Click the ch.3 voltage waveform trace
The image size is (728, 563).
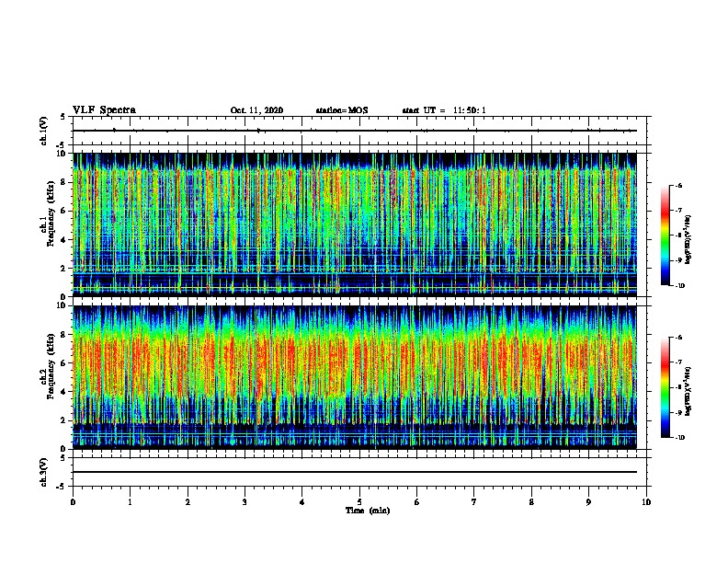(355, 472)
